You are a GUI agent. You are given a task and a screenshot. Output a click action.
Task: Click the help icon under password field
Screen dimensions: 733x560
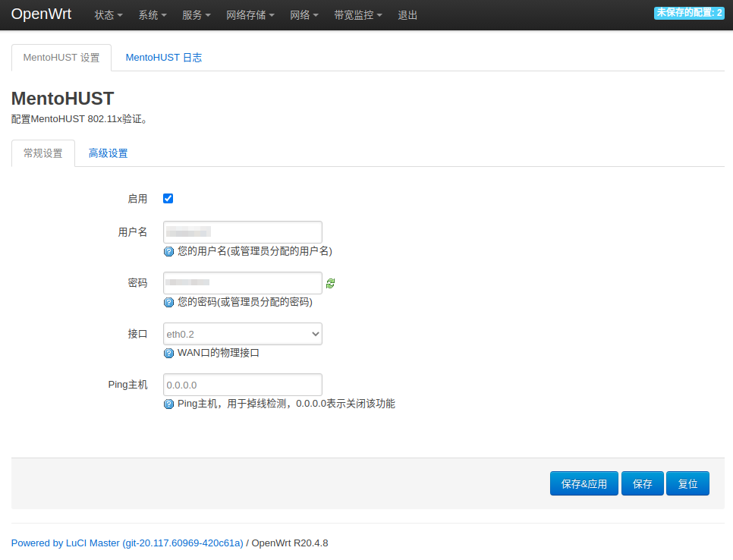pos(168,303)
